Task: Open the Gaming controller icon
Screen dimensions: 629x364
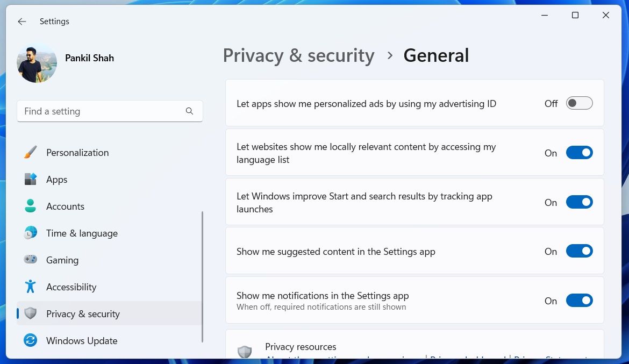Action: [x=31, y=260]
